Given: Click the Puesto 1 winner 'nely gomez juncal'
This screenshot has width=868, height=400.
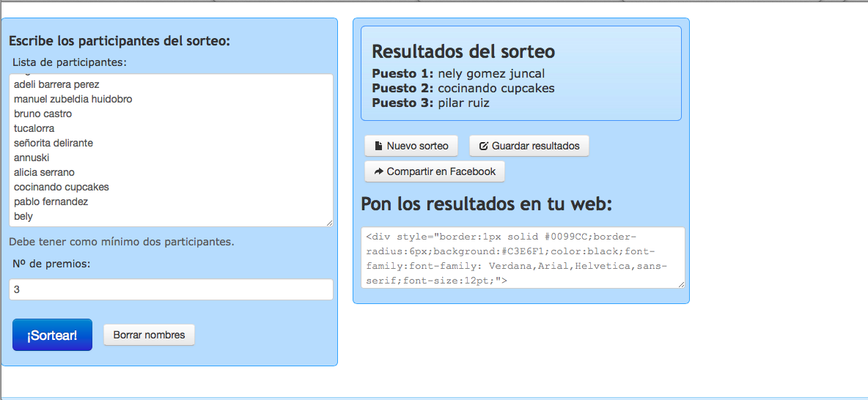Looking at the screenshot, I should pos(490,73).
